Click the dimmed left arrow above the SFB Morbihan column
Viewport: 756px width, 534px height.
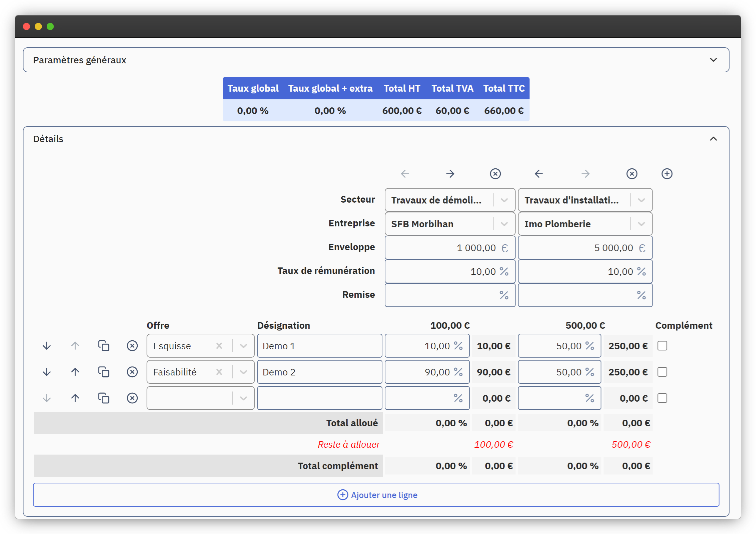pos(405,174)
